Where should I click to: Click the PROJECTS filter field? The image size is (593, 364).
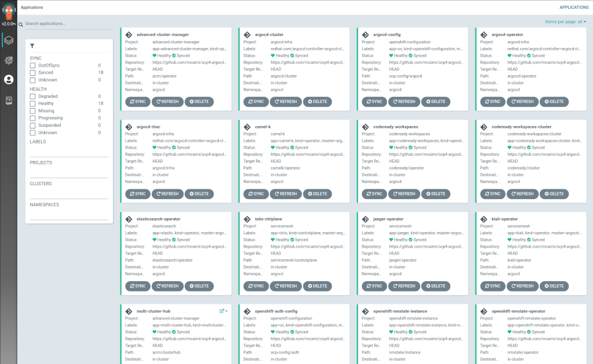pyautogui.click(x=69, y=172)
